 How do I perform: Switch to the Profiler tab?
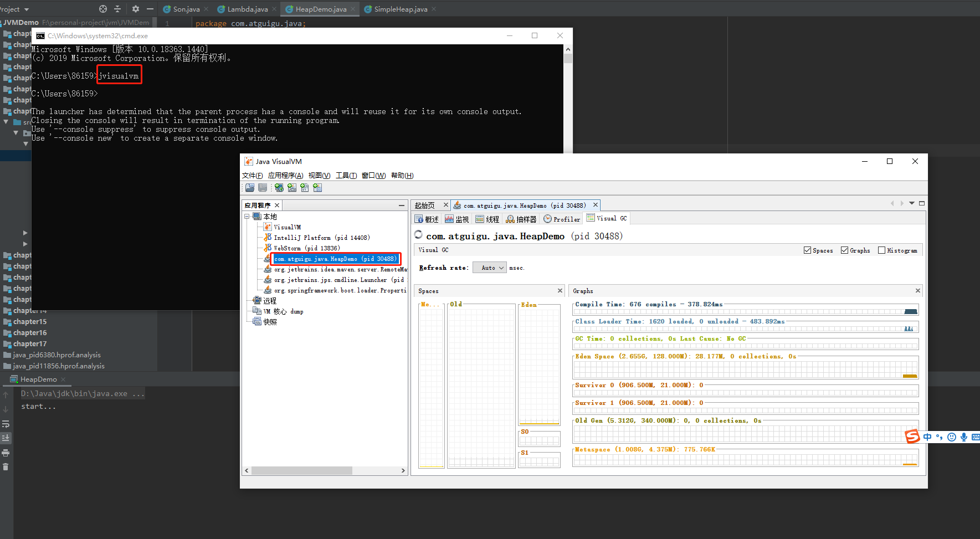562,219
